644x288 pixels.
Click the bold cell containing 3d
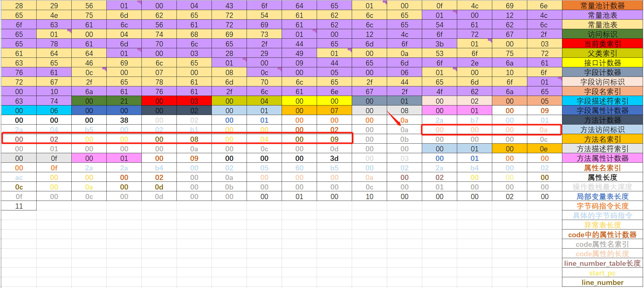pyautogui.click(x=334, y=158)
